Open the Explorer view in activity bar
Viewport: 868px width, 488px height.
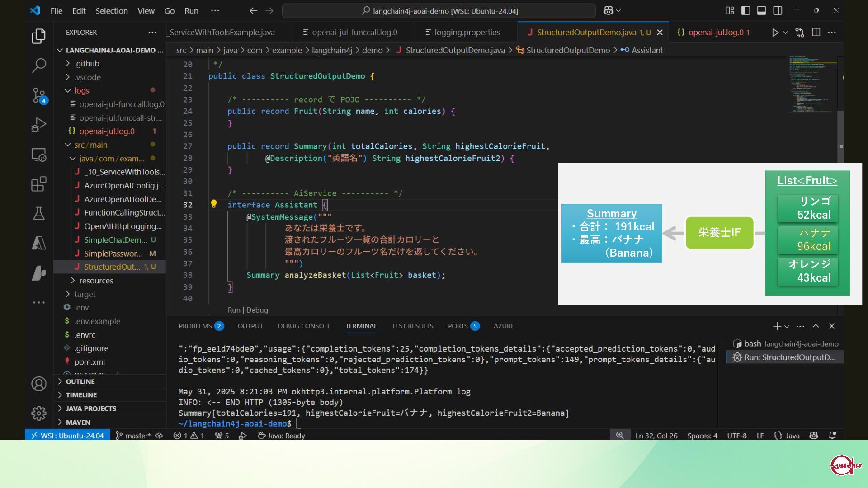point(39,36)
